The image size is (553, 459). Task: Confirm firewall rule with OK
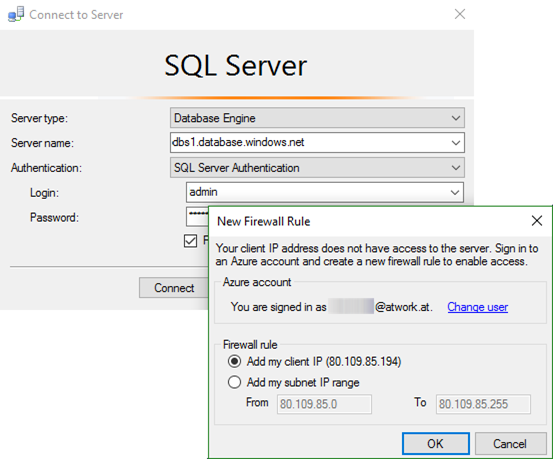coord(436,443)
